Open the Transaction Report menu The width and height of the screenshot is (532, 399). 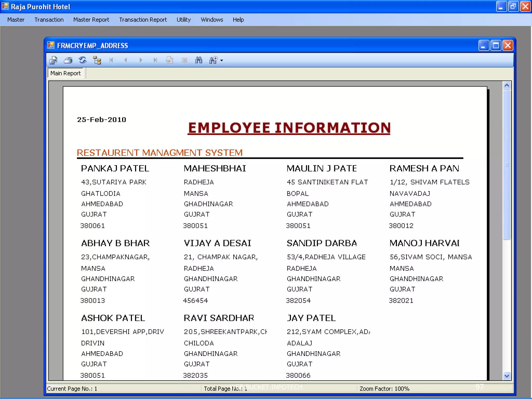point(143,20)
